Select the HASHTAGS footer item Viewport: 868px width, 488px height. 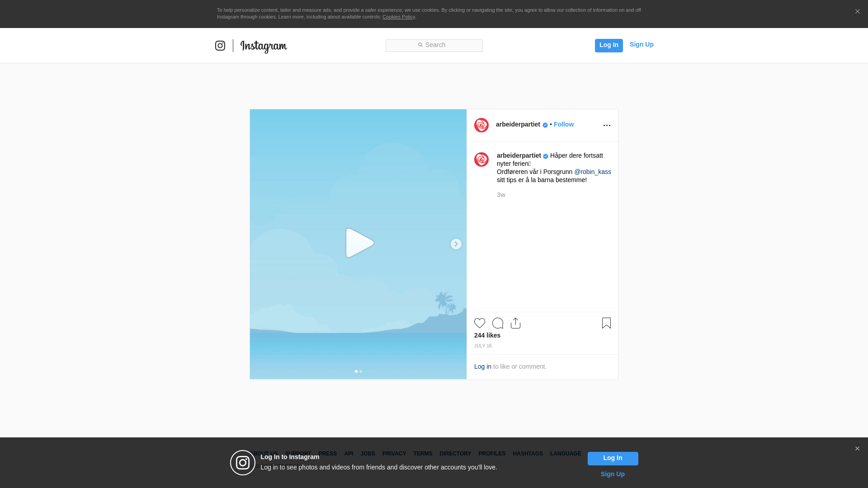(528, 454)
